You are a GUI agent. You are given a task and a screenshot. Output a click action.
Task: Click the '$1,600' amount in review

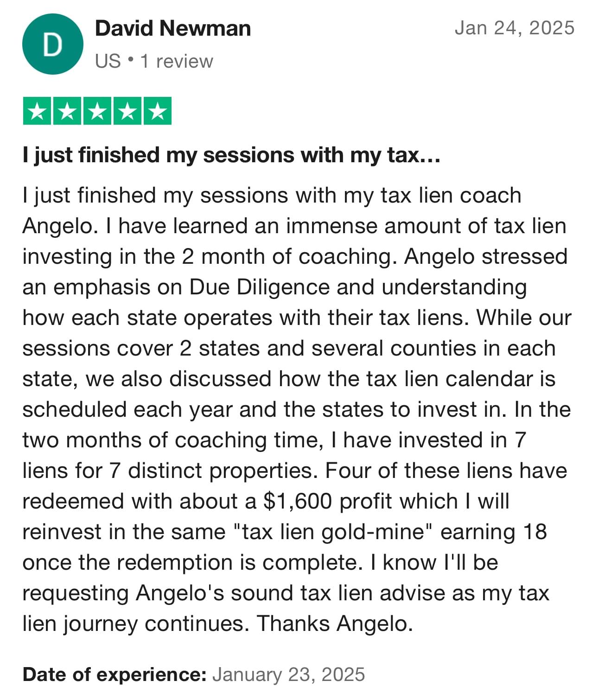pyautogui.click(x=297, y=501)
